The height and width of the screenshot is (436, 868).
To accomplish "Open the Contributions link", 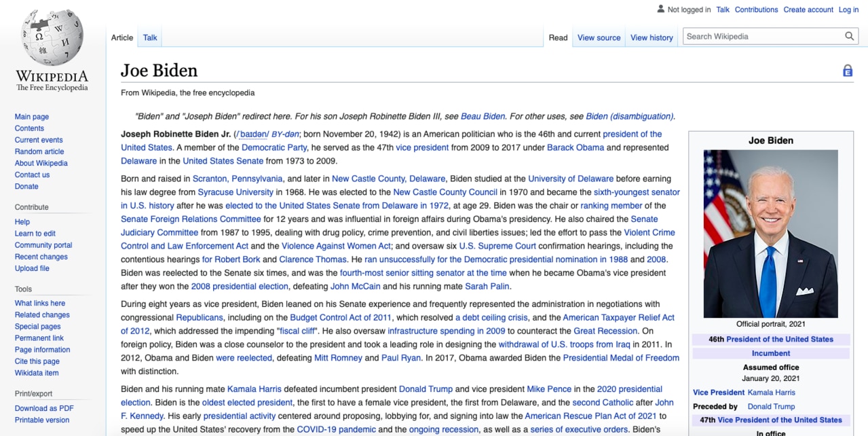I will pyautogui.click(x=756, y=10).
